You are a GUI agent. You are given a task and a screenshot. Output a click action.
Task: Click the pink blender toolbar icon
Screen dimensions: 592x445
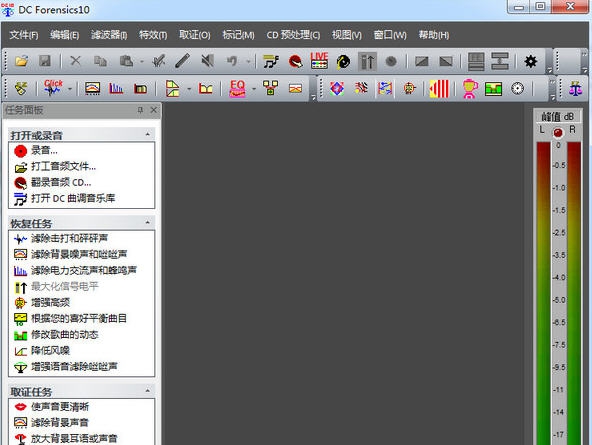pos(469,89)
